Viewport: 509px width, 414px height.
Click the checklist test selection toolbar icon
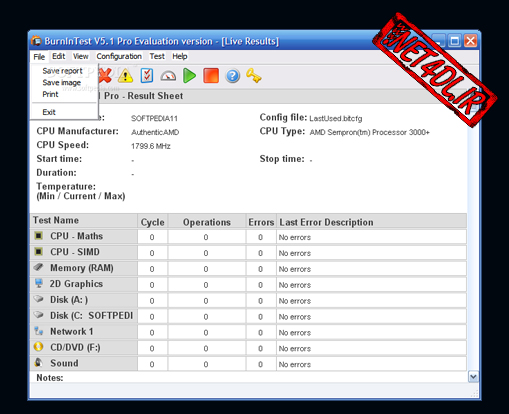pos(147,76)
